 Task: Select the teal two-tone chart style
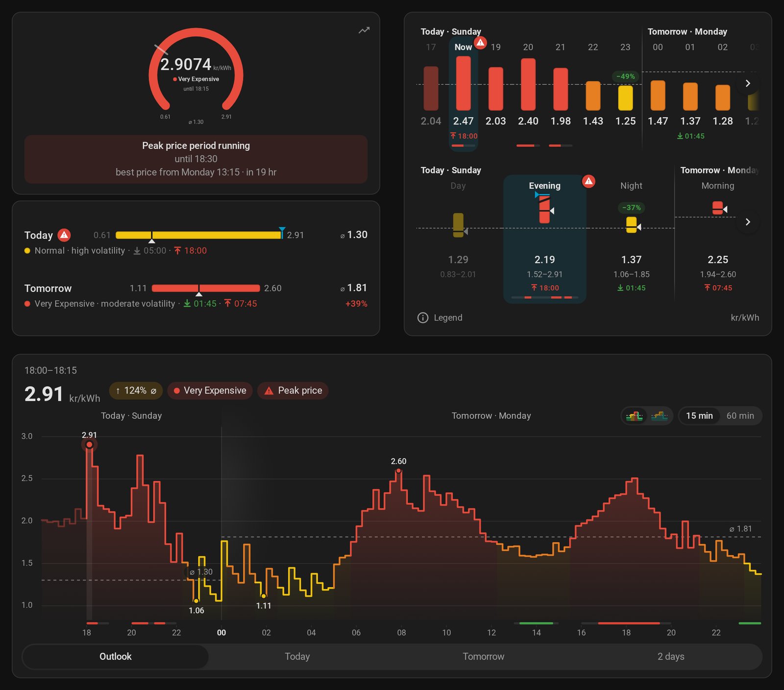click(x=660, y=416)
